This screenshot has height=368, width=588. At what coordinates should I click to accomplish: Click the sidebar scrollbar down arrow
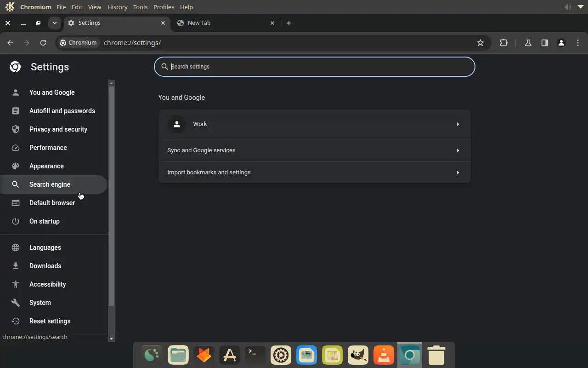(111, 339)
